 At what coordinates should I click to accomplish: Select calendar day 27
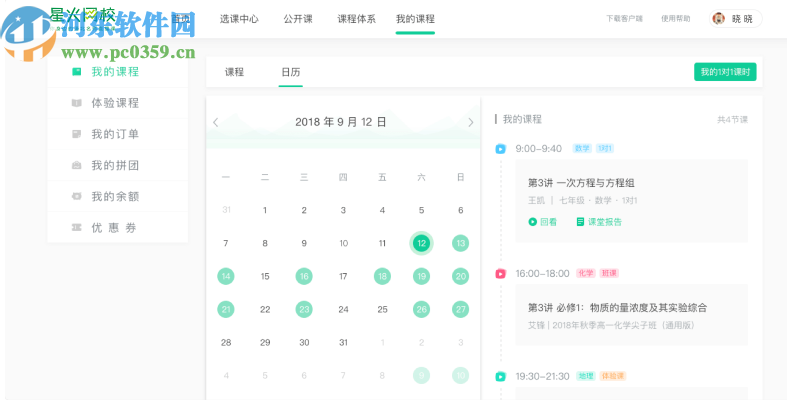click(x=460, y=310)
